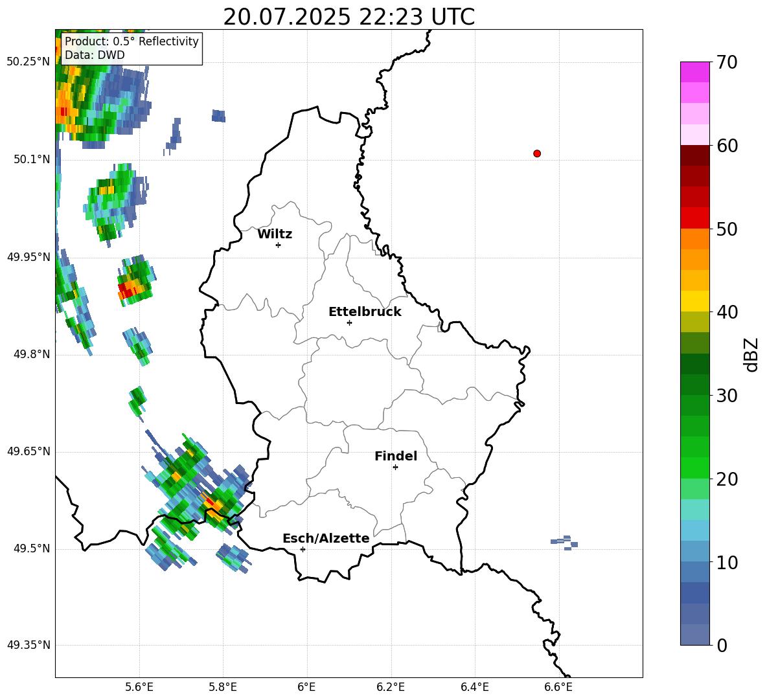Click the red-core storm cell near 49.9°N 5.6°E
This screenshot has width=767, height=700.
135,281
